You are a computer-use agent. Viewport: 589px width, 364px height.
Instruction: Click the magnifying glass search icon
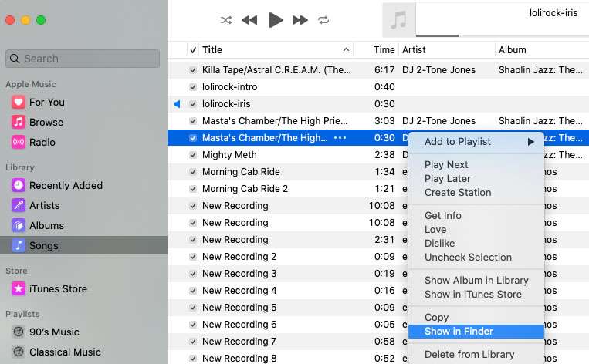15,59
